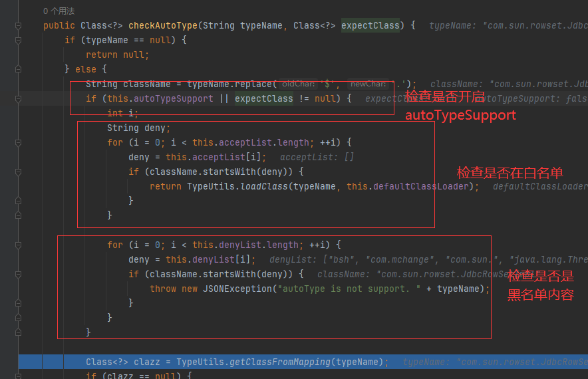Click fold-end marker closing the denyList loop
The image size is (588, 379).
point(19,318)
